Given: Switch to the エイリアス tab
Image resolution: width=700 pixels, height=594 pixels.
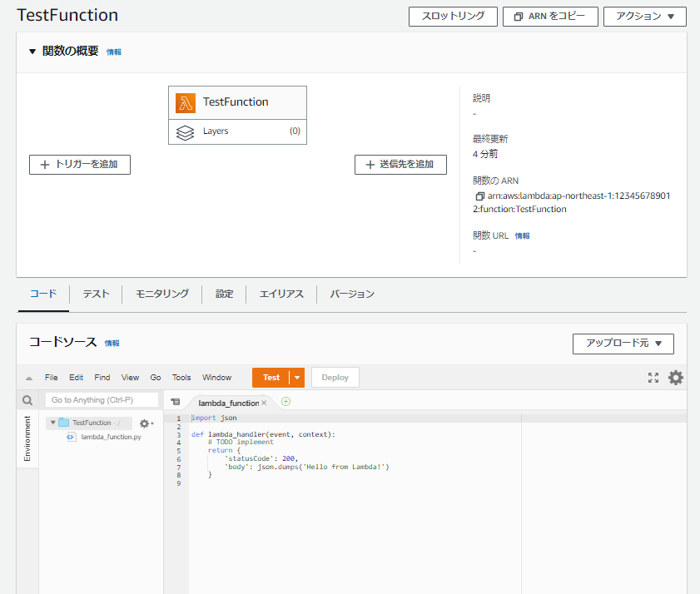Looking at the screenshot, I should pos(281,295).
